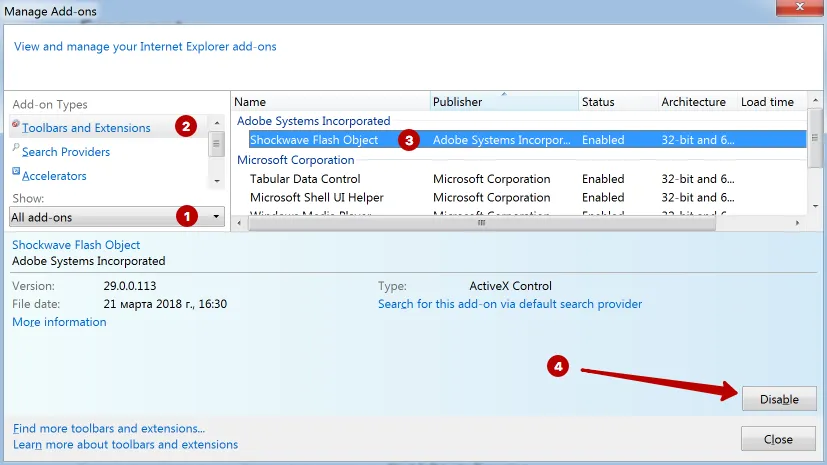827x465 pixels.
Task: Click the Shockwave Flash Object details title
Action: (76, 245)
